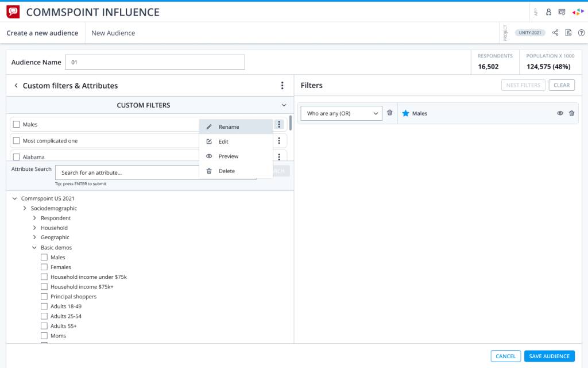The image size is (588, 368).
Task: Open the Alabama filter options menu
Action: (279, 156)
